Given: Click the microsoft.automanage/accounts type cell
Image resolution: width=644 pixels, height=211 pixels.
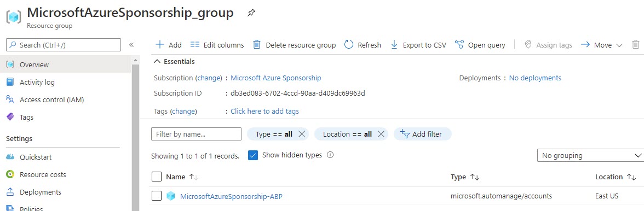Looking at the screenshot, I should pyautogui.click(x=501, y=196).
